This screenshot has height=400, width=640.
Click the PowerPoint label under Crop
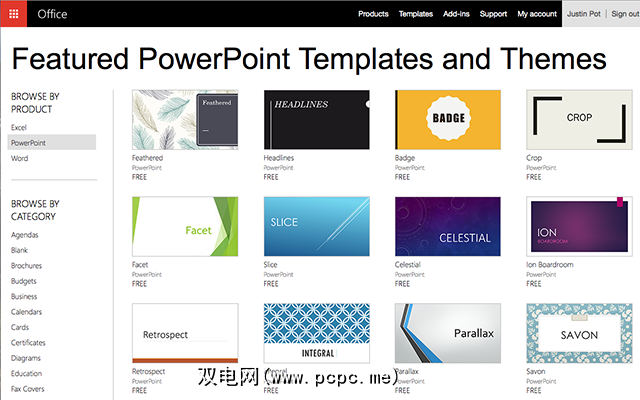click(x=541, y=168)
